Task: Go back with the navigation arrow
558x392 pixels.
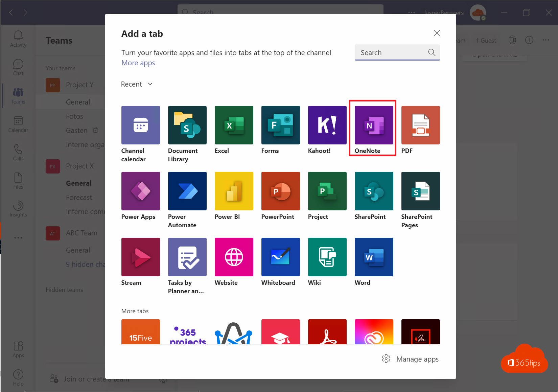Action: (x=11, y=13)
